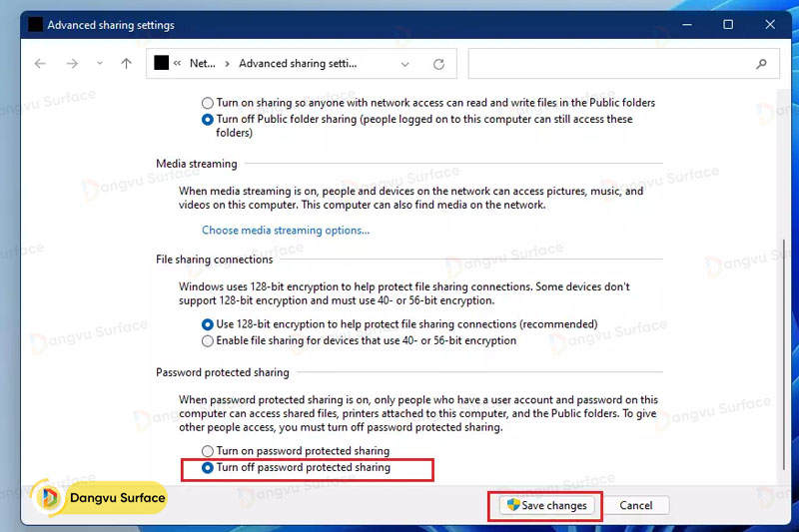This screenshot has width=799, height=532.
Task: Click the Cancel button
Action: [x=636, y=506]
